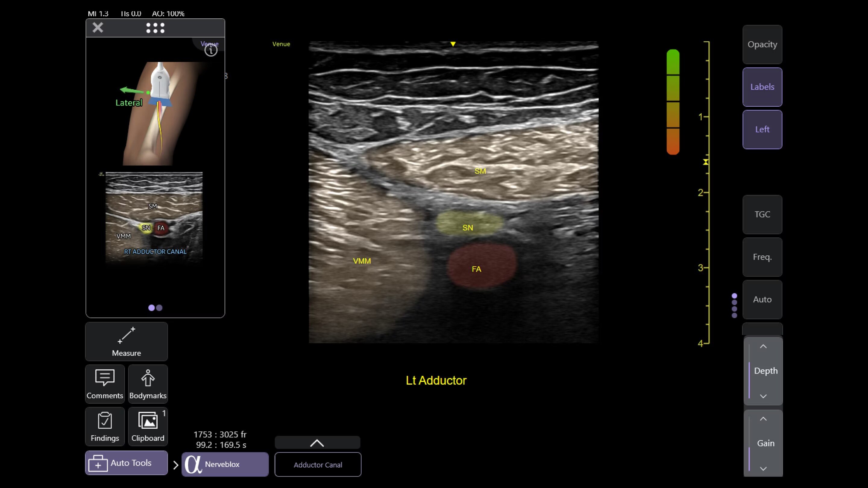
Task: Select the Nerveblox tool tab
Action: 225,464
